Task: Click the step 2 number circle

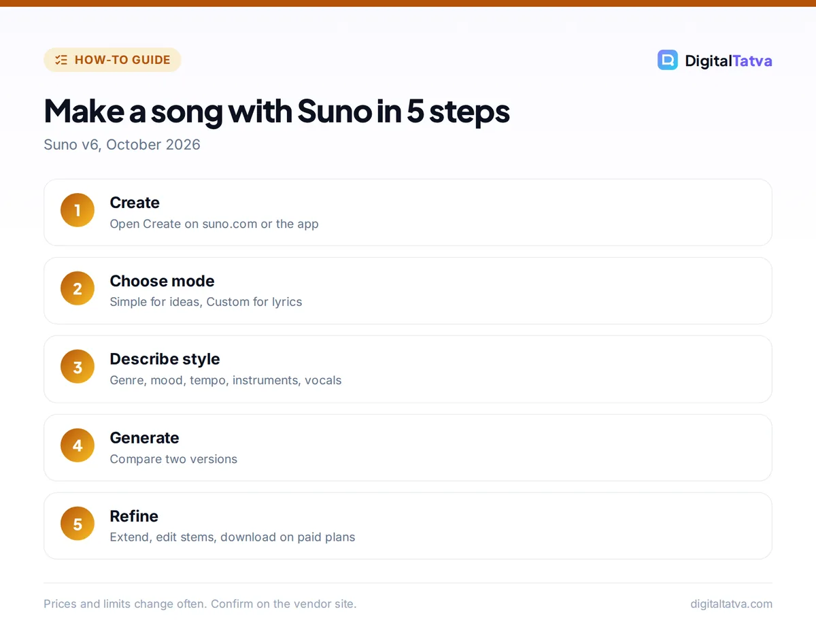Action: tap(78, 288)
